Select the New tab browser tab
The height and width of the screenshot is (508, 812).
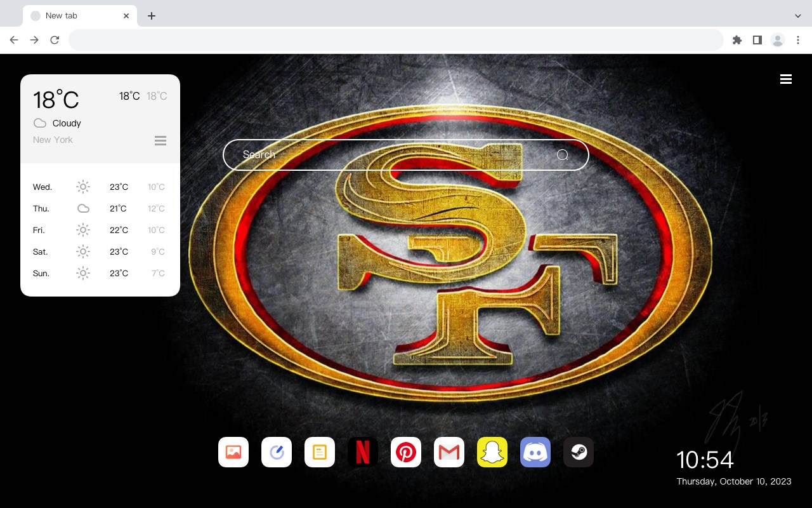(x=80, y=16)
